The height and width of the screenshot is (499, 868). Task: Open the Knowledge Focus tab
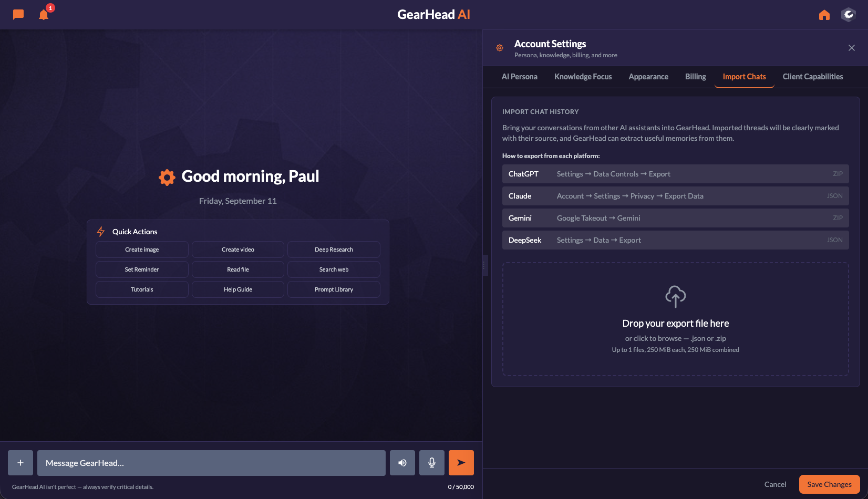click(x=583, y=77)
